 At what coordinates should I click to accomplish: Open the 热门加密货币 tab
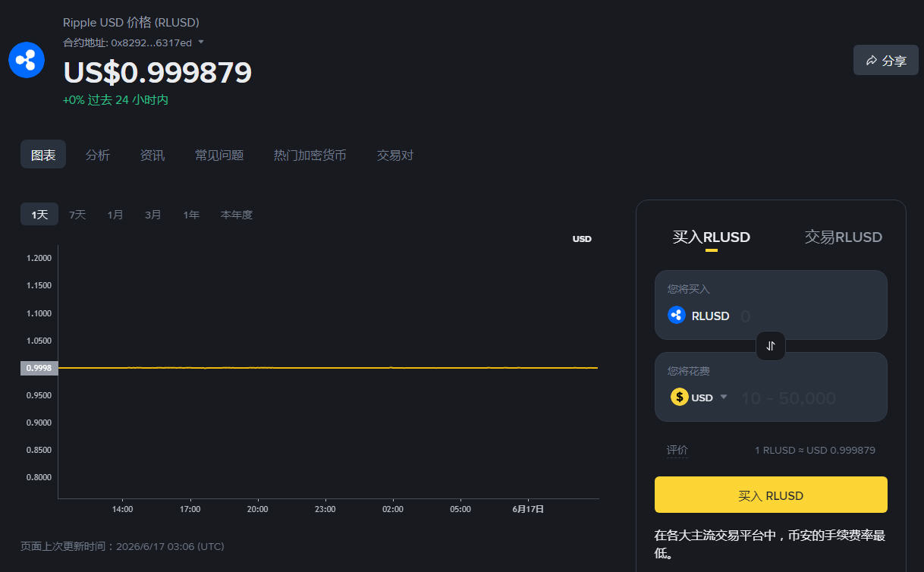(x=310, y=155)
